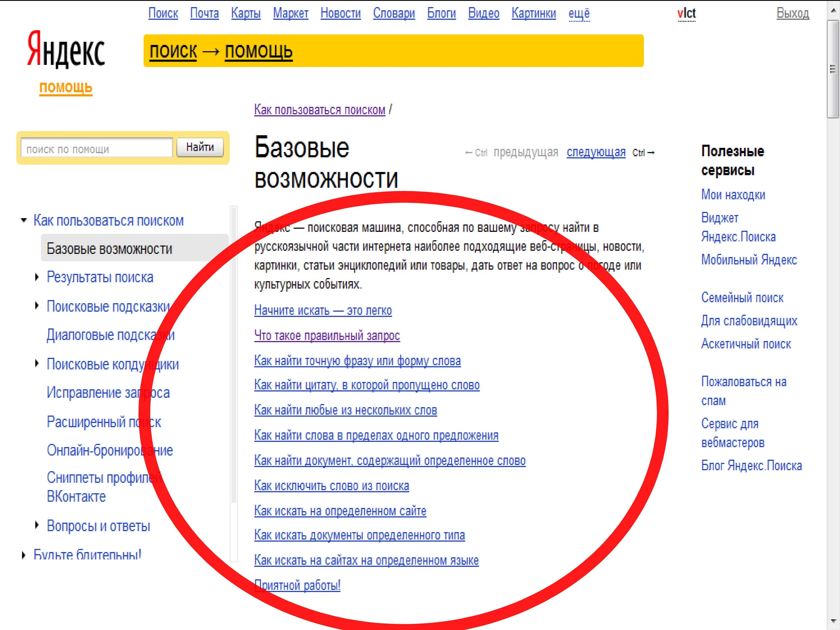Image resolution: width=840 pixels, height=630 pixels.
Task: Expand the Поисковые подсказки arrow
Action: 36,306
